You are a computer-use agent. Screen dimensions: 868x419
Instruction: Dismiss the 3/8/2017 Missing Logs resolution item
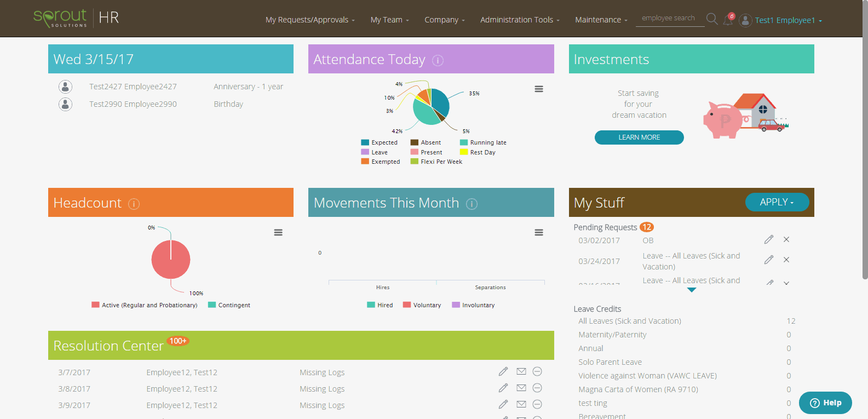537,388
